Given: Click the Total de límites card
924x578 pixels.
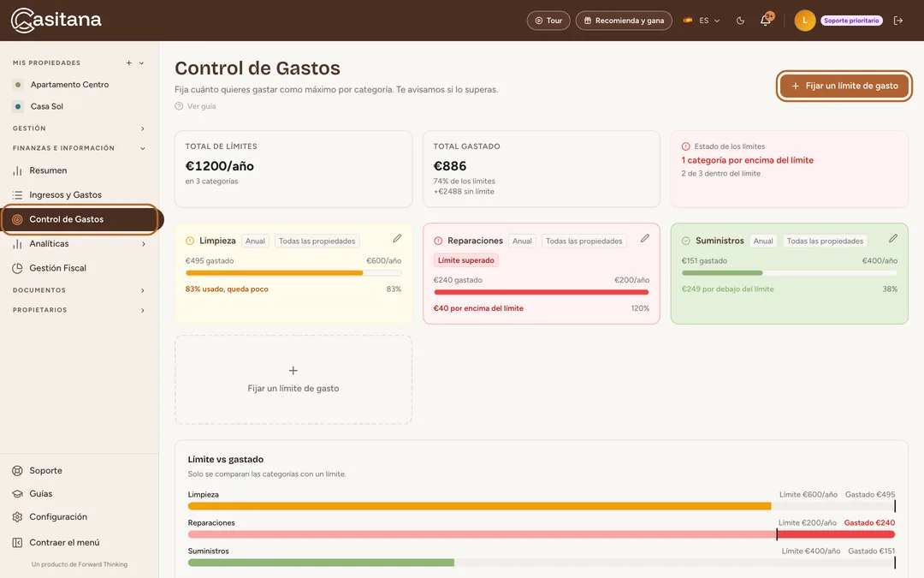Looking at the screenshot, I should tap(293, 169).
